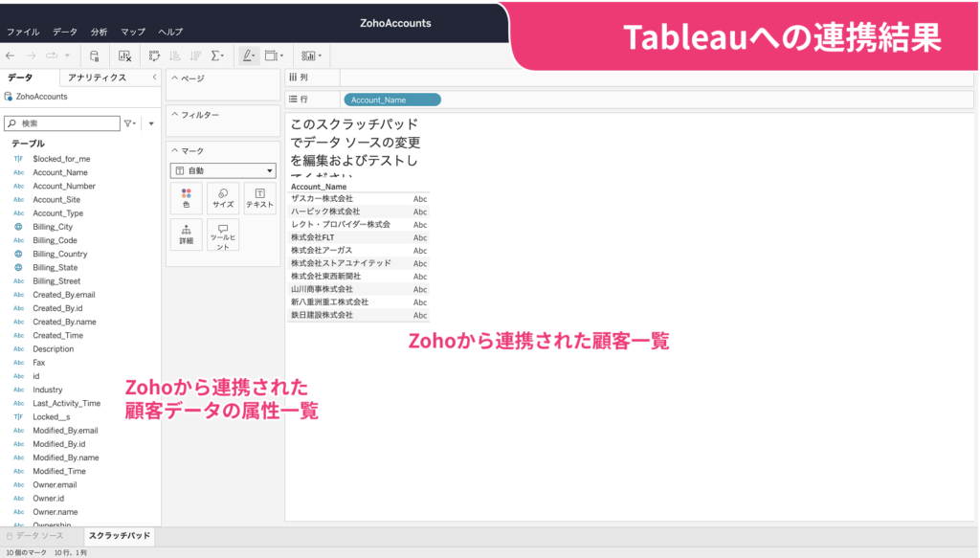Collapse the data pane with the chevron
980x558 pixels.
(154, 78)
